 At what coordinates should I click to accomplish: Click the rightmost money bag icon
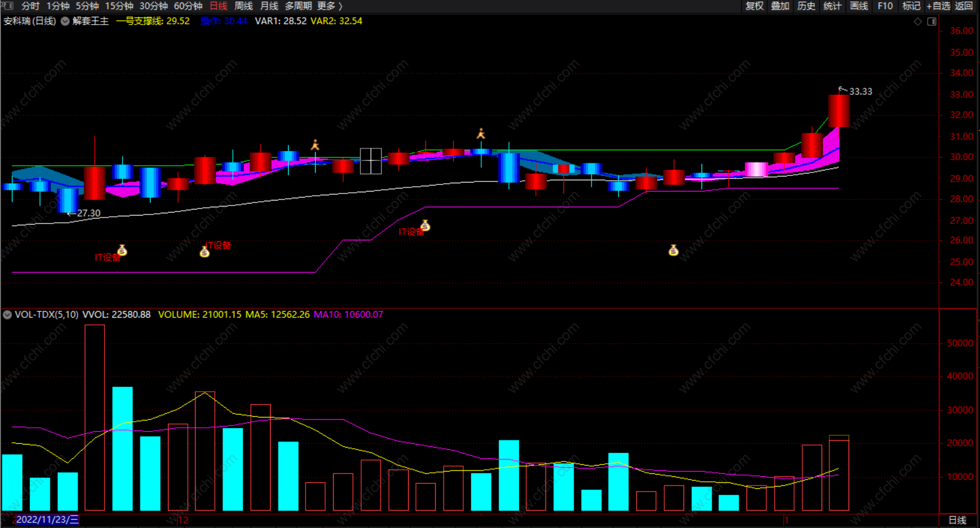[673, 250]
